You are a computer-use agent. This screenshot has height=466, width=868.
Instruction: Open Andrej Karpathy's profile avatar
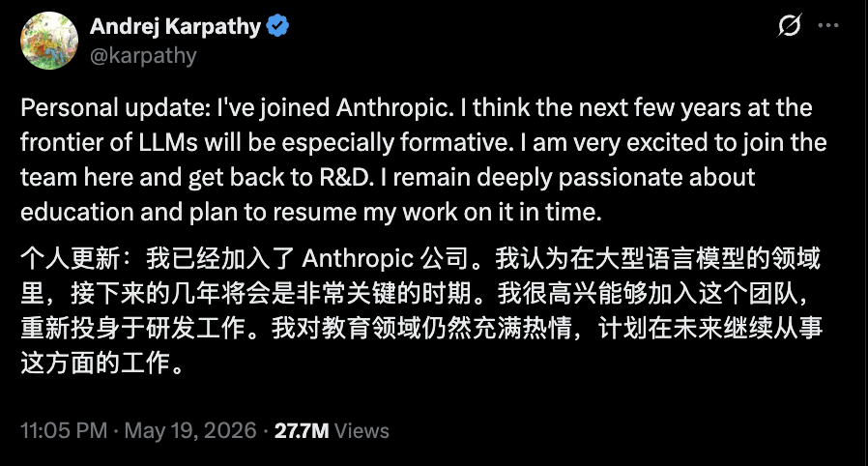pyautogui.click(x=49, y=41)
